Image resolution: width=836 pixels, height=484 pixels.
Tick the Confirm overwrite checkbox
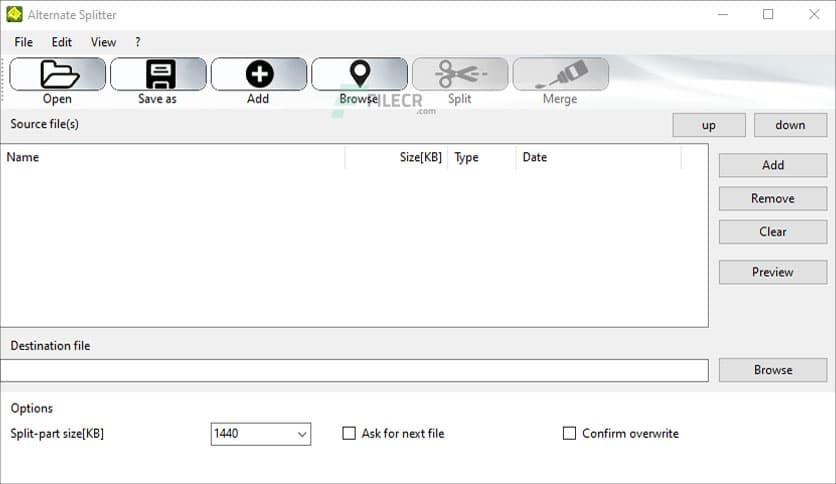pos(569,433)
